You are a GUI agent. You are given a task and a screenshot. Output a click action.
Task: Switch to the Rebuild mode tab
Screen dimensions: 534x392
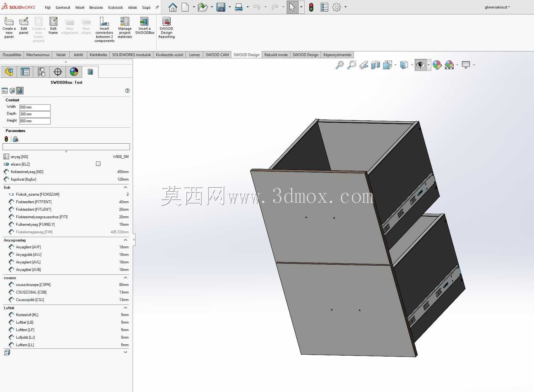(276, 55)
